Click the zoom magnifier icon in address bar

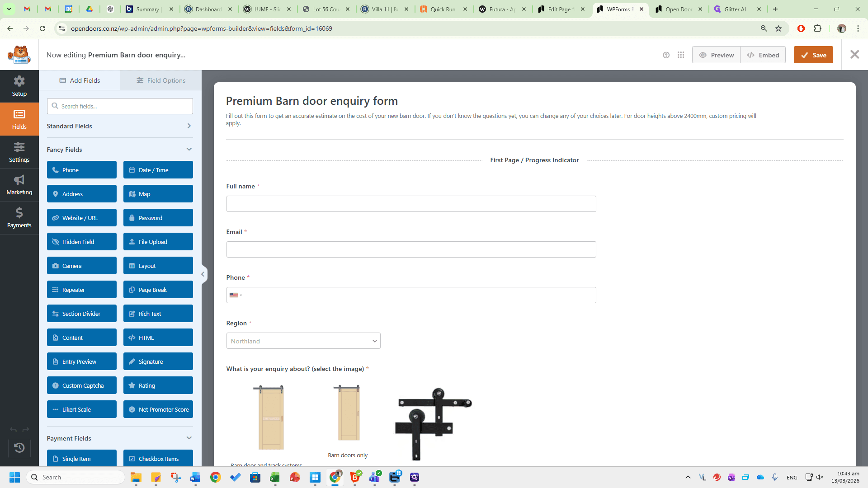point(764,28)
